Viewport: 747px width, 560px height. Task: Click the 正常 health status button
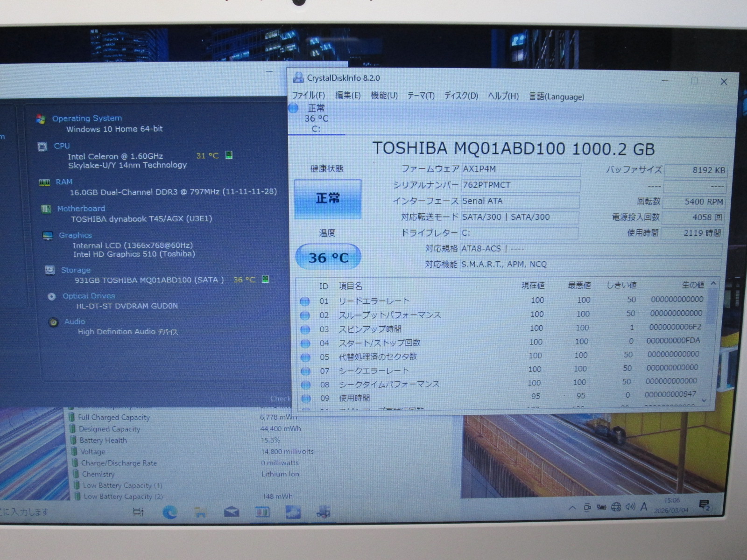point(328,199)
